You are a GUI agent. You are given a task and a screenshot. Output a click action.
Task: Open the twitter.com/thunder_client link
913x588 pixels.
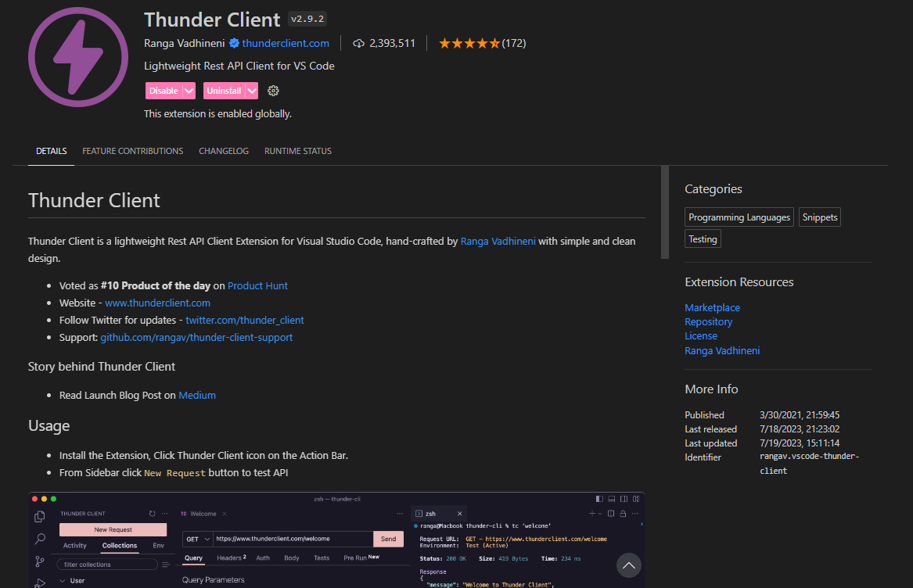pyautogui.click(x=245, y=321)
